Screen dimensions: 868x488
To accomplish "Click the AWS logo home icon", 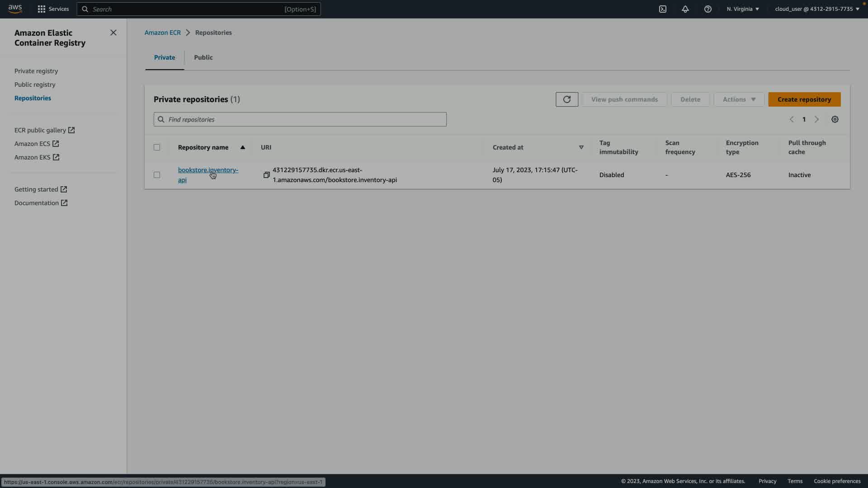I will tap(15, 9).
